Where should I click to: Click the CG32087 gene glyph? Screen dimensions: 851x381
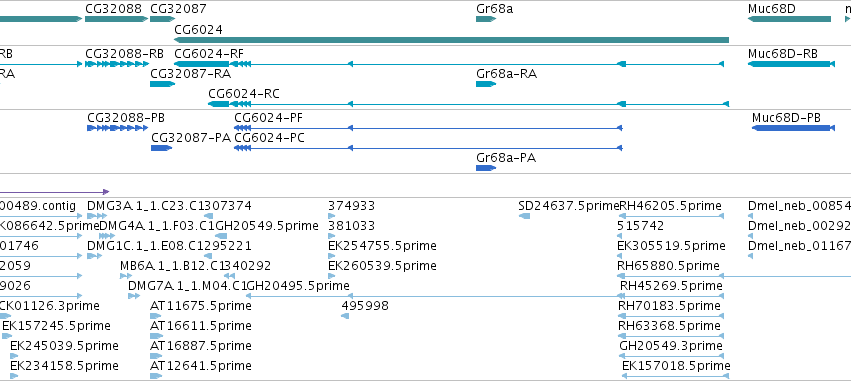pyautogui.click(x=162, y=19)
